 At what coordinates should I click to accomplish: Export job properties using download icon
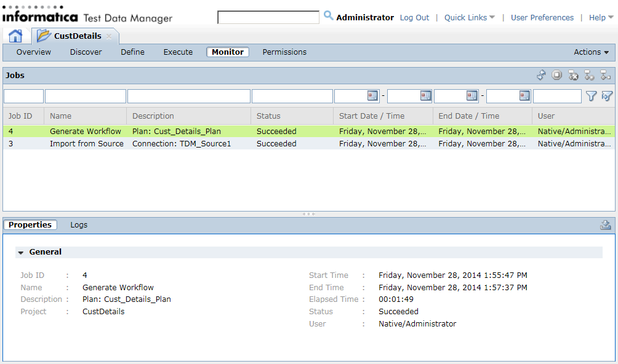point(606,224)
